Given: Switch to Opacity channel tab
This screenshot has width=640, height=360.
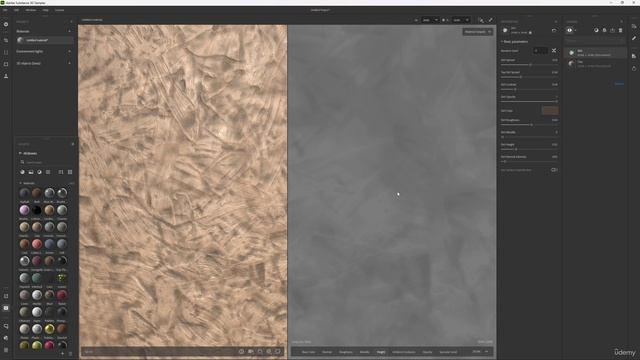Looking at the screenshot, I should [427, 352].
